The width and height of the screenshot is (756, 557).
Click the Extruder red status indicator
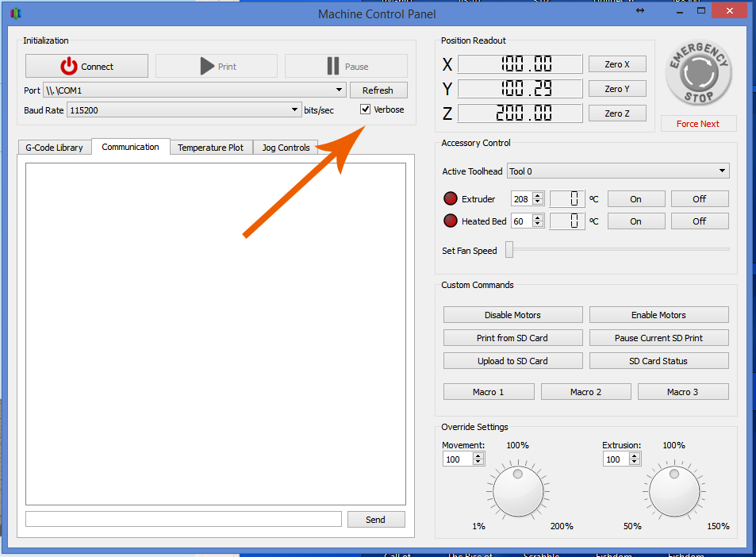[451, 199]
